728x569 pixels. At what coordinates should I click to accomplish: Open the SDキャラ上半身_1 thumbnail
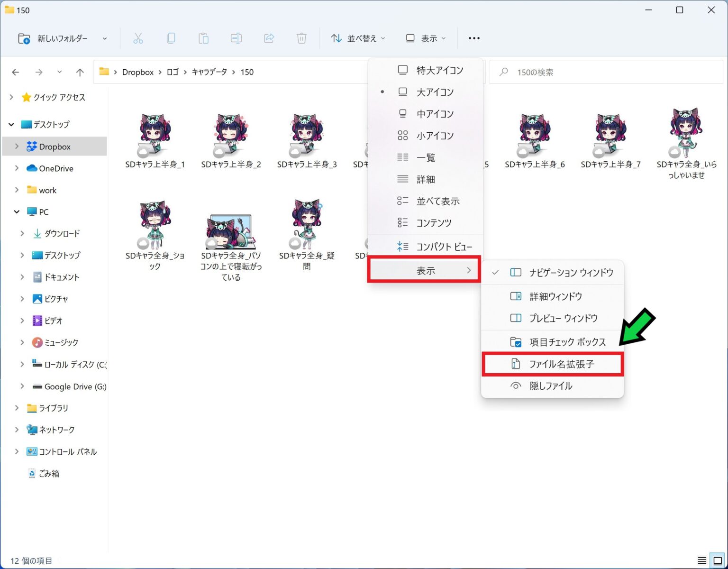[154, 134]
